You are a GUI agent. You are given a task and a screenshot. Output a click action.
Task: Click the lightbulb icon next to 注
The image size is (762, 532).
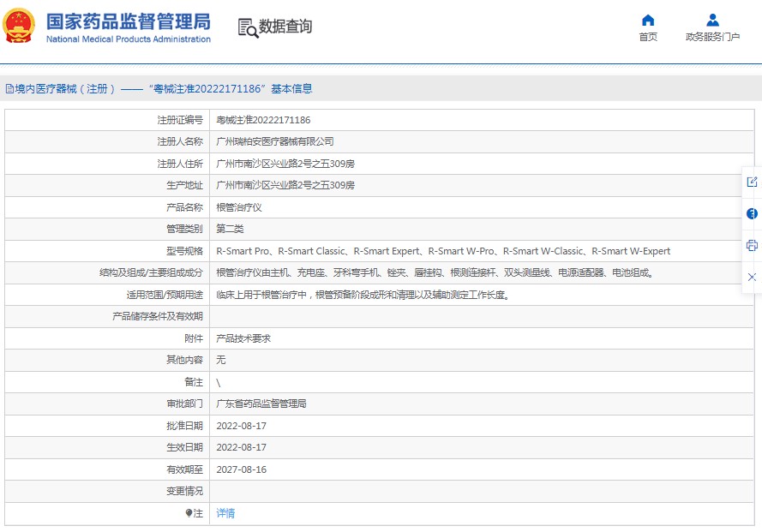tap(189, 513)
